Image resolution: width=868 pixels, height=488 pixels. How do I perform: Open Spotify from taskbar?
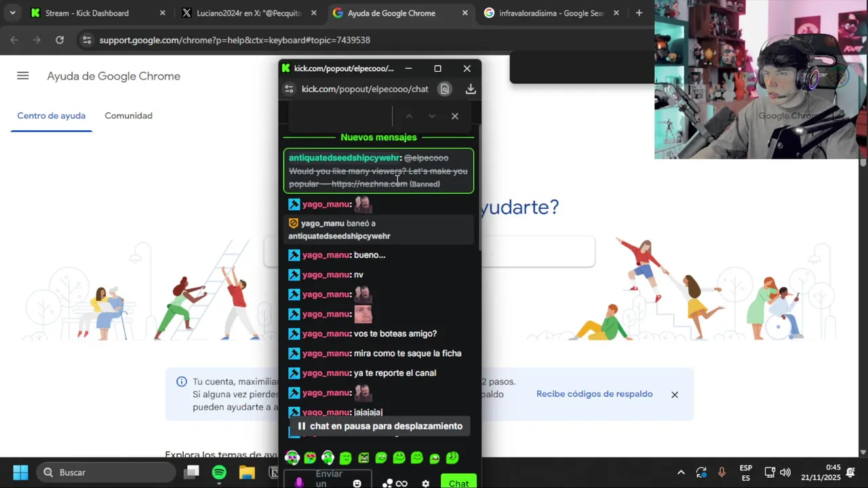coord(219,472)
